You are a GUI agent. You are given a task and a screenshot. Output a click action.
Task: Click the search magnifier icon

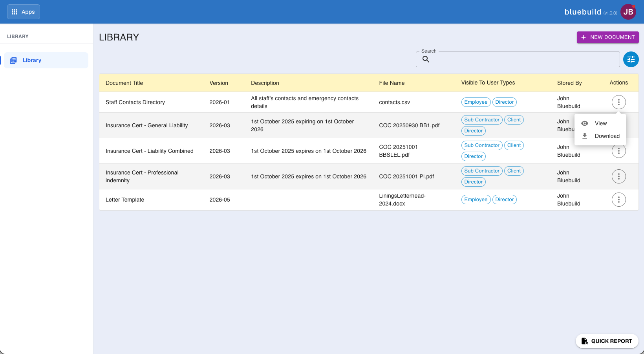pos(426,59)
